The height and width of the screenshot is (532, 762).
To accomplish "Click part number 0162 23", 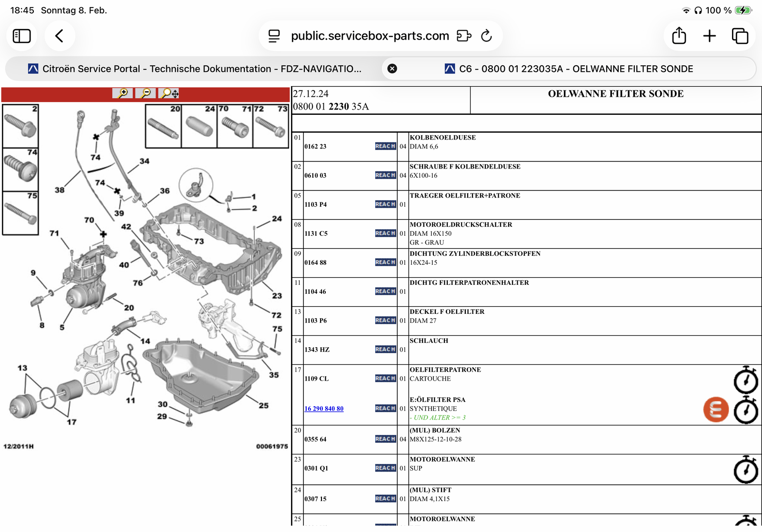I will click(x=315, y=147).
